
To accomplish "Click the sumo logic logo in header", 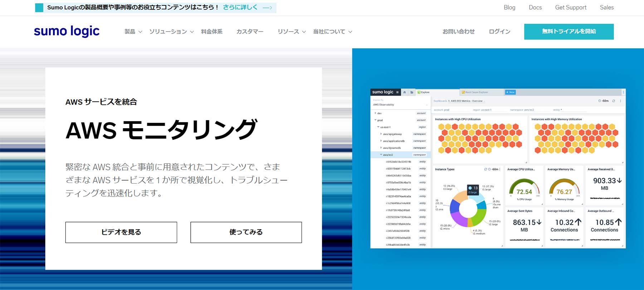I will [67, 32].
